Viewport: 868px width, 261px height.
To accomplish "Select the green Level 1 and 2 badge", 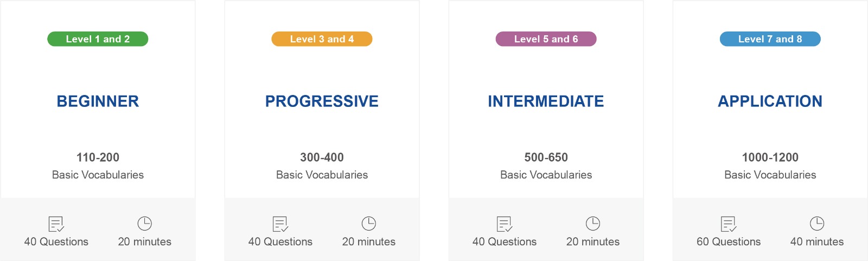I will pyautogui.click(x=98, y=39).
